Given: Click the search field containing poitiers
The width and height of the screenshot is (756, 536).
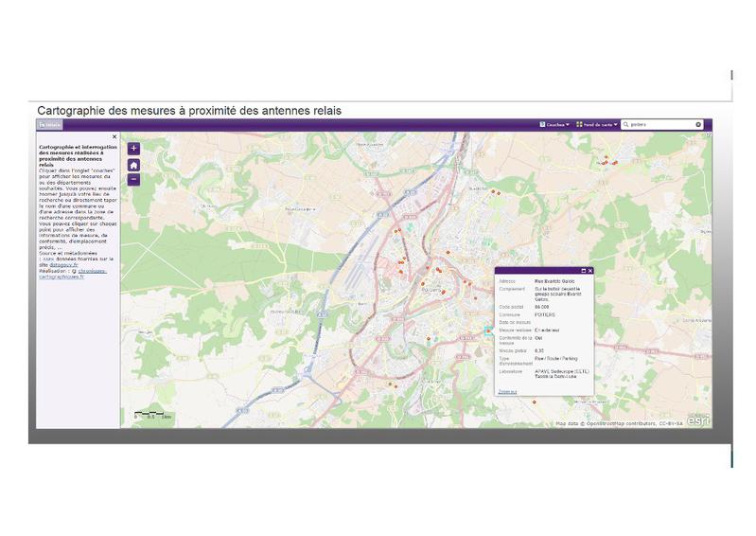Looking at the screenshot, I should (661, 124).
